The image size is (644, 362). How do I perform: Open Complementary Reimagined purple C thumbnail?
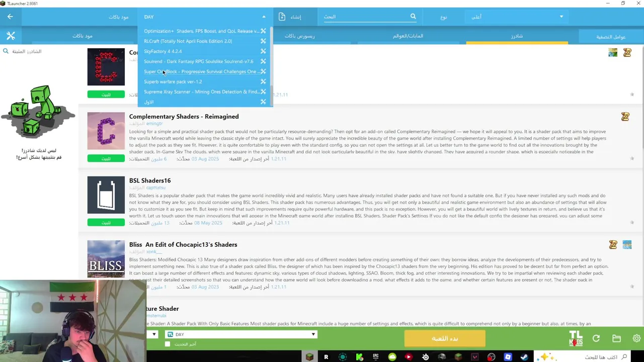tap(106, 131)
